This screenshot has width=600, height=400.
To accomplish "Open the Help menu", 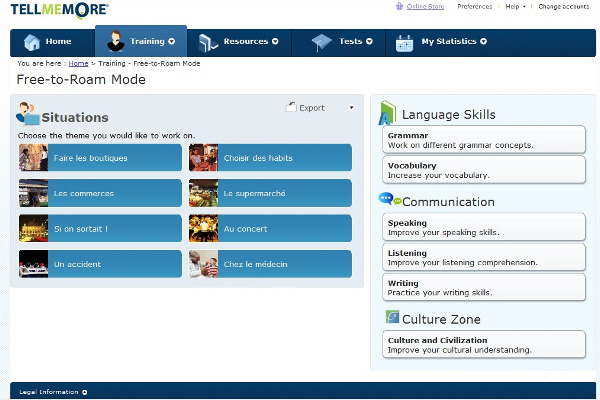I will (512, 7).
